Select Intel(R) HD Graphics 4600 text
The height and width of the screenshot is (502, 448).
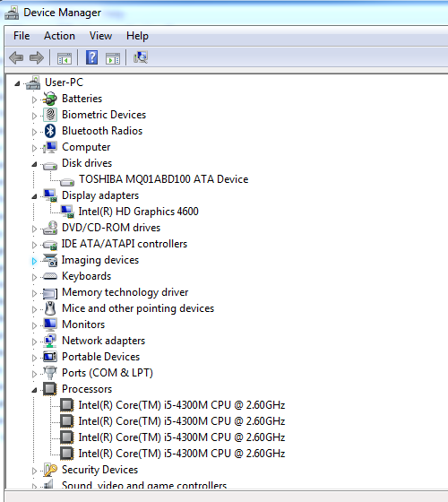pos(139,212)
